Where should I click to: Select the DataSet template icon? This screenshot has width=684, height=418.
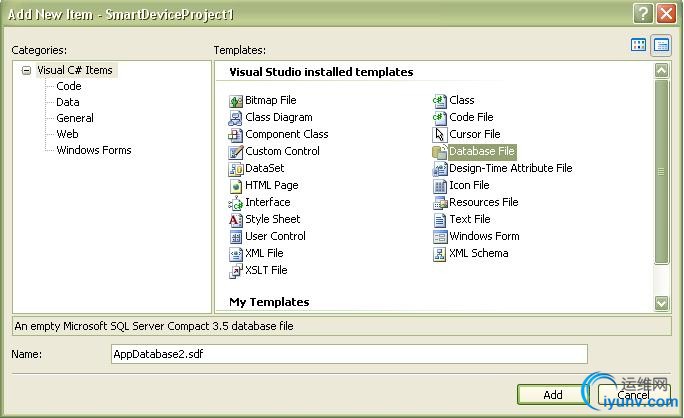click(236, 169)
